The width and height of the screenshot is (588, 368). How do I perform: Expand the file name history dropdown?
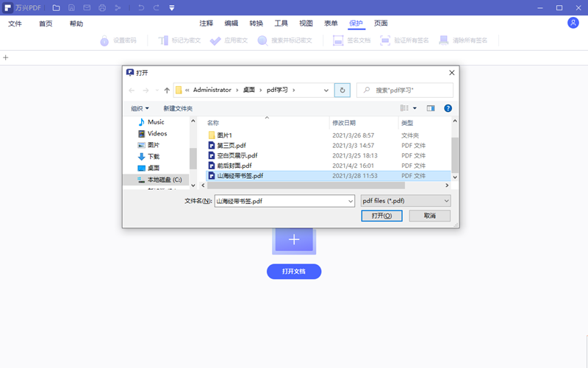350,200
